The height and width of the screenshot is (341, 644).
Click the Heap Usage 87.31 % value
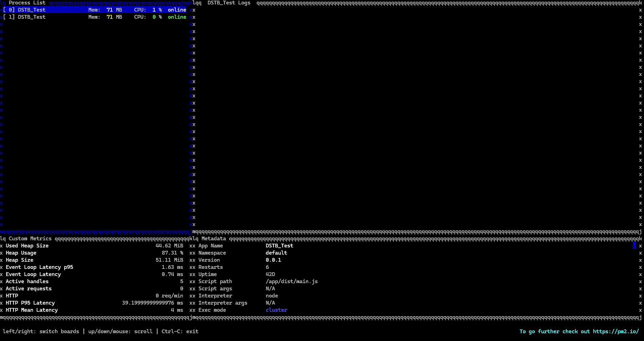(x=172, y=253)
